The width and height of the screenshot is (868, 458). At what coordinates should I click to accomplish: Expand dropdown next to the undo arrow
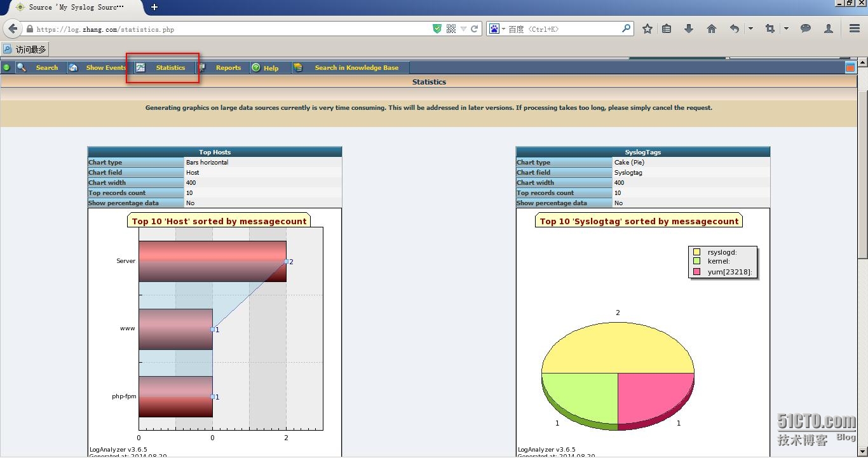[750, 29]
